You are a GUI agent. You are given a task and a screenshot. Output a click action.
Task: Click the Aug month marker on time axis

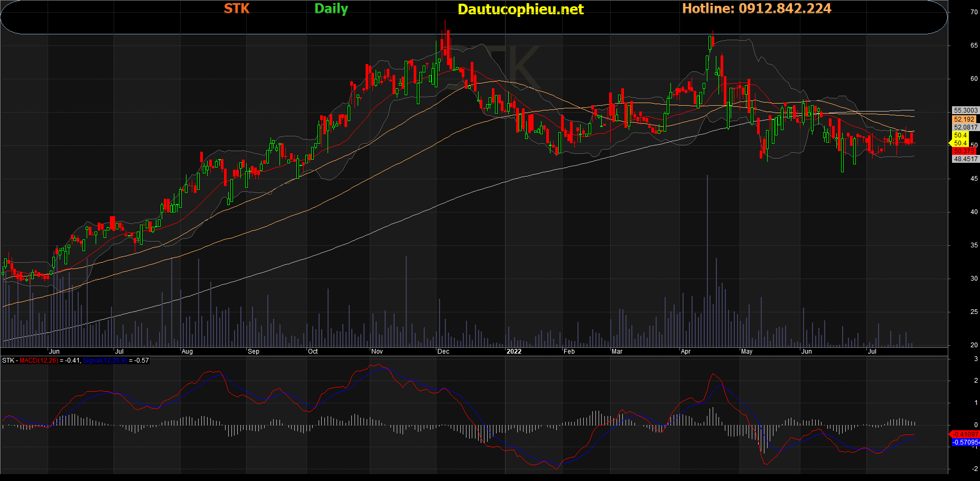187,351
